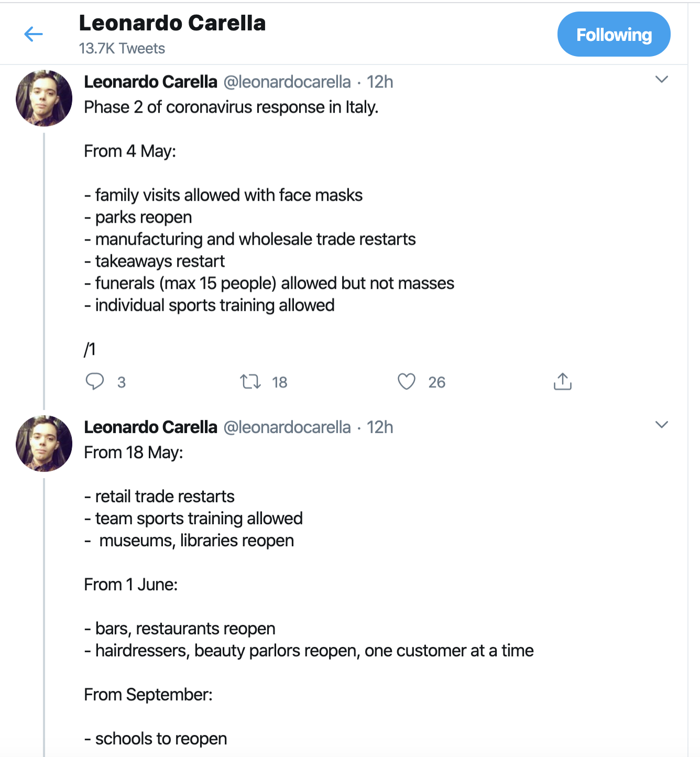This screenshot has height=757, width=700.
Task: Visit @leonardocarella handle on second tweet
Action: (x=287, y=428)
